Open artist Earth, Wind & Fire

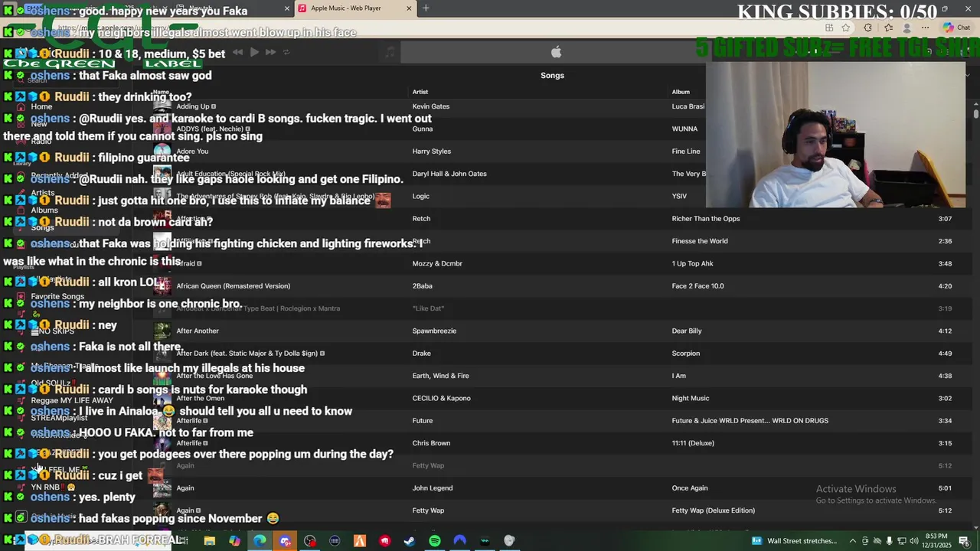click(x=440, y=376)
